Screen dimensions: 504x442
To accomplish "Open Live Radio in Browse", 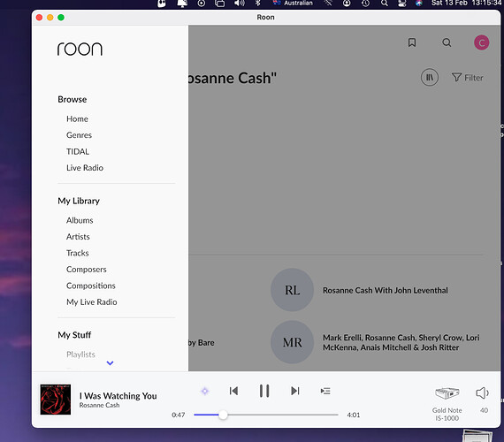I will click(85, 168).
